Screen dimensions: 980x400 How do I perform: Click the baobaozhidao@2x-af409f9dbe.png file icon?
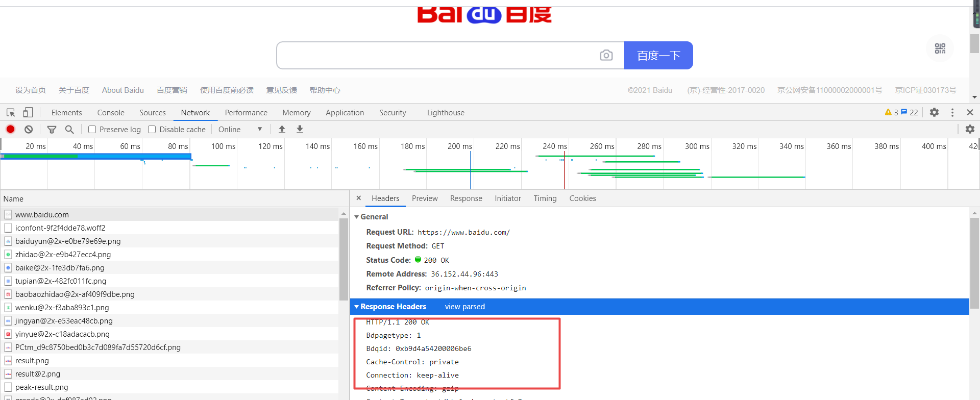click(8, 294)
